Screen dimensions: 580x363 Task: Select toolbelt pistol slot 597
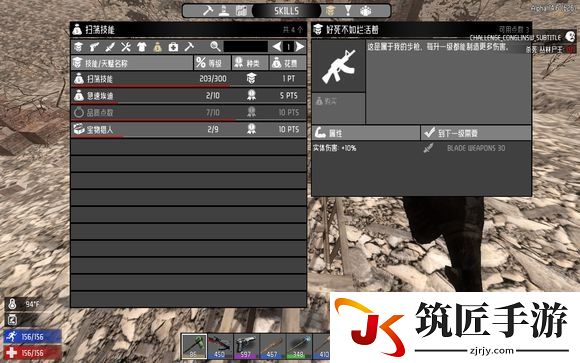pyautogui.click(x=246, y=346)
